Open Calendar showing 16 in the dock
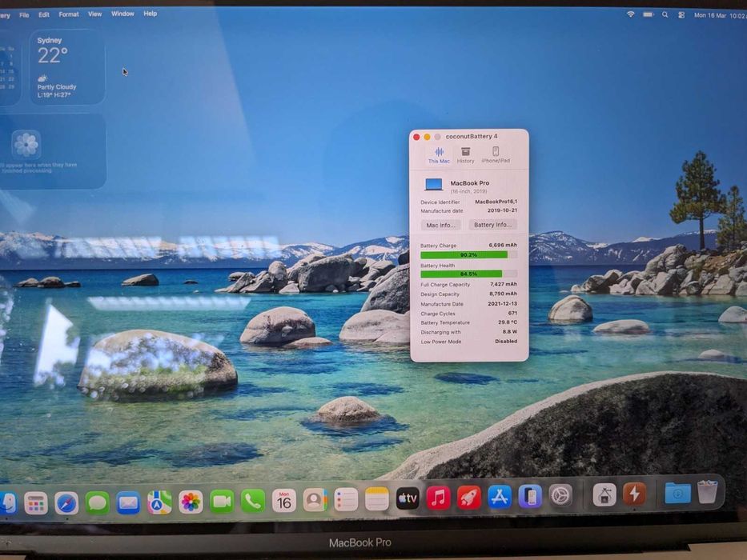 point(284,501)
